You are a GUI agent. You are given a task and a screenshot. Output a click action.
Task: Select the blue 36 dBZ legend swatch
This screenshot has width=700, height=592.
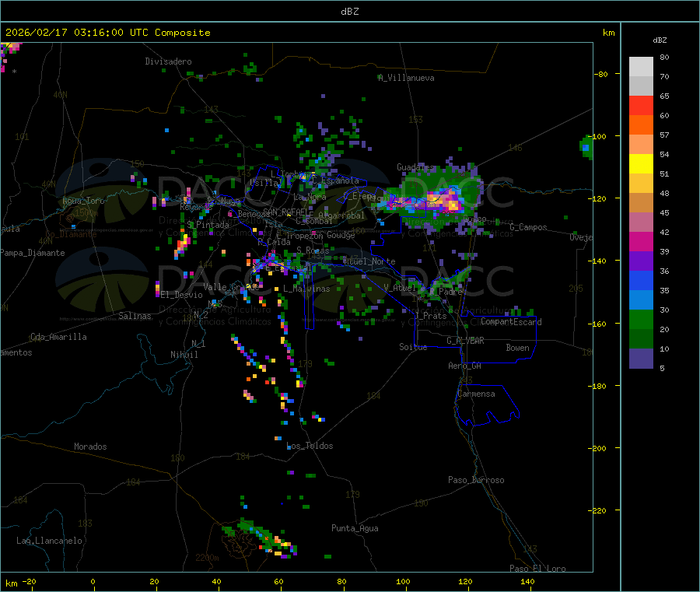[641, 280]
